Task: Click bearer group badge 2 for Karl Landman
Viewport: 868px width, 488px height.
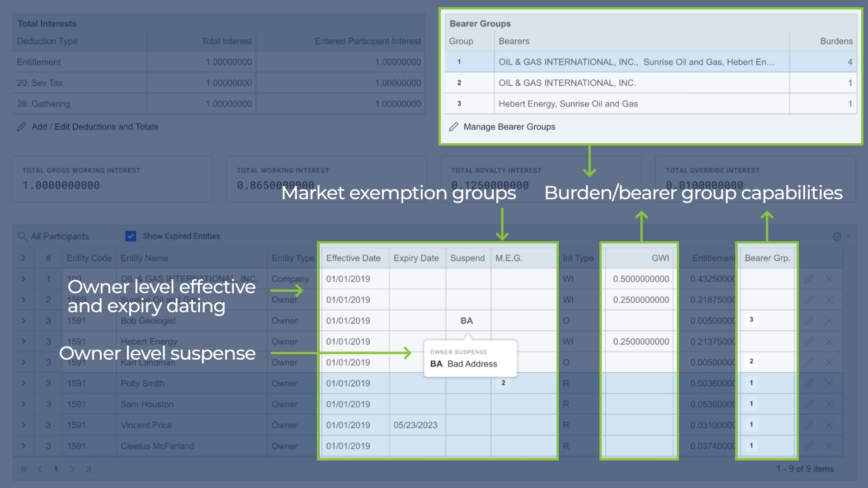Action: click(x=751, y=361)
